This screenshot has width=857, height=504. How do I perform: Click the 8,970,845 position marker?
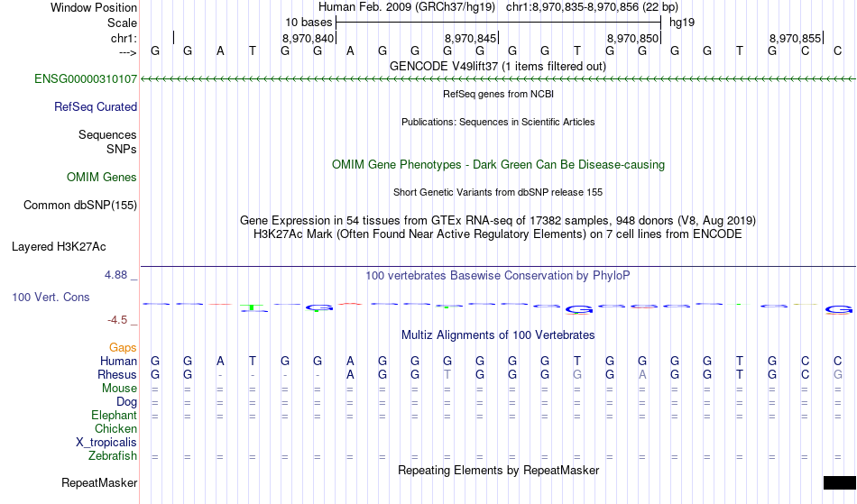pos(471,38)
